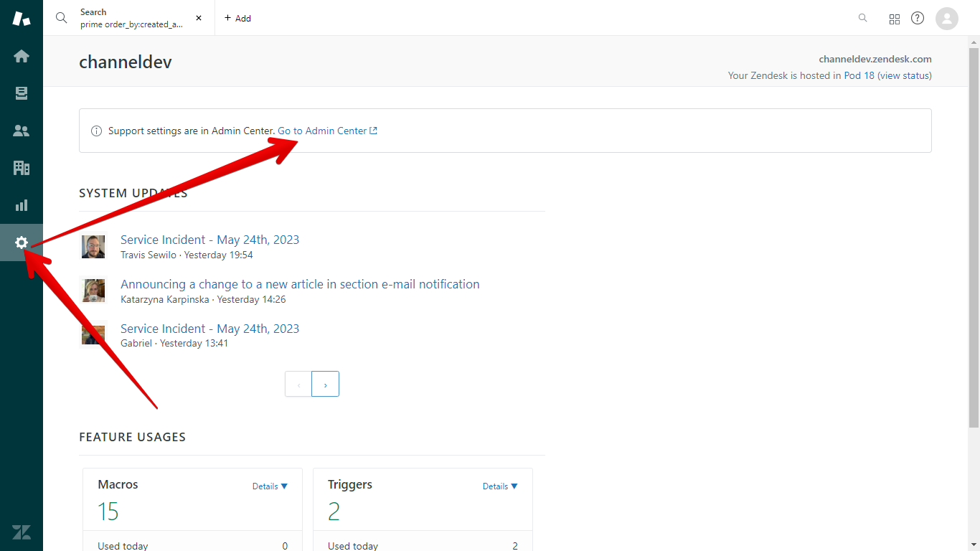The height and width of the screenshot is (551, 980).
Task: Click the Macros count 15
Action: 108,512
